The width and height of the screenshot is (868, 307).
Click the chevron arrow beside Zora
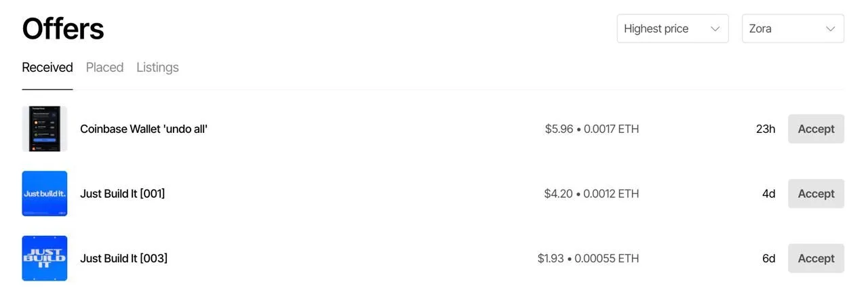(x=830, y=28)
